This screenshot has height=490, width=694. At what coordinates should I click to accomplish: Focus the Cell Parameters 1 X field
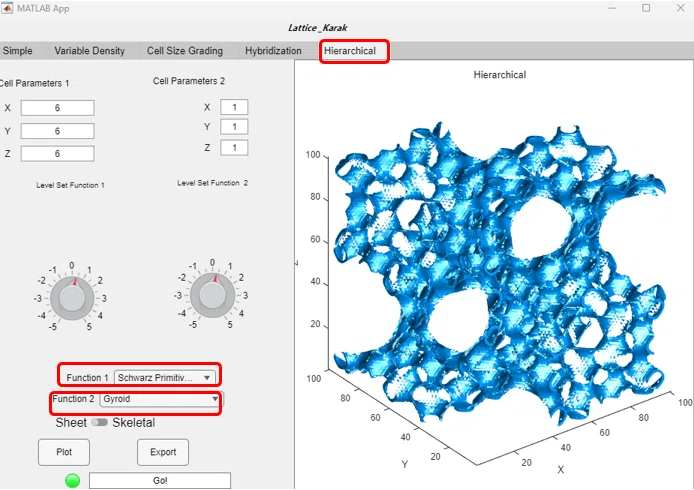[x=58, y=108]
